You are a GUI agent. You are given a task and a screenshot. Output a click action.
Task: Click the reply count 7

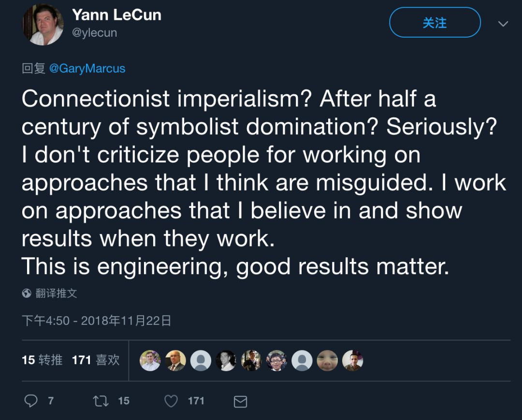coord(51,401)
